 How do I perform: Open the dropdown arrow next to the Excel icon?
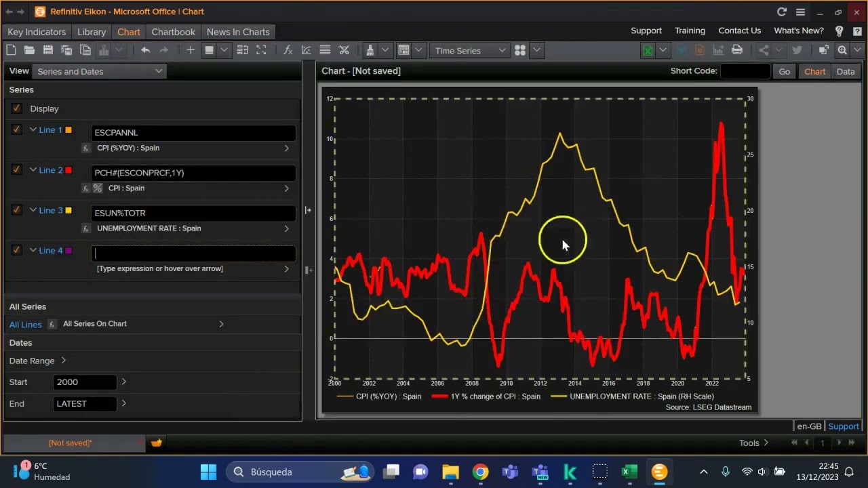pyautogui.click(x=663, y=50)
